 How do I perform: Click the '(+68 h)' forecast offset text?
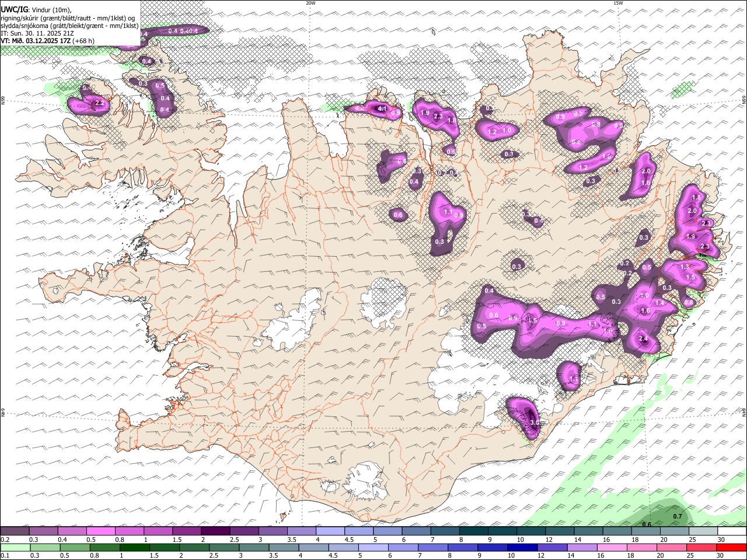pos(83,41)
